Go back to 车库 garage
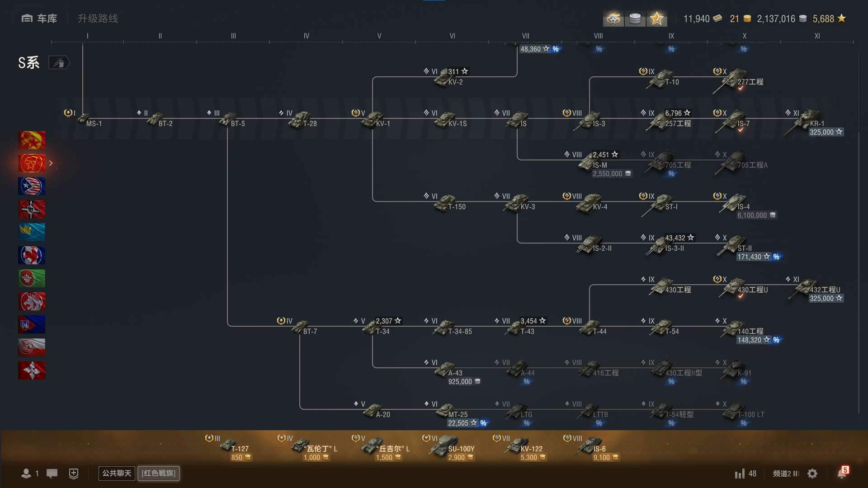868x488 pixels. (40, 19)
